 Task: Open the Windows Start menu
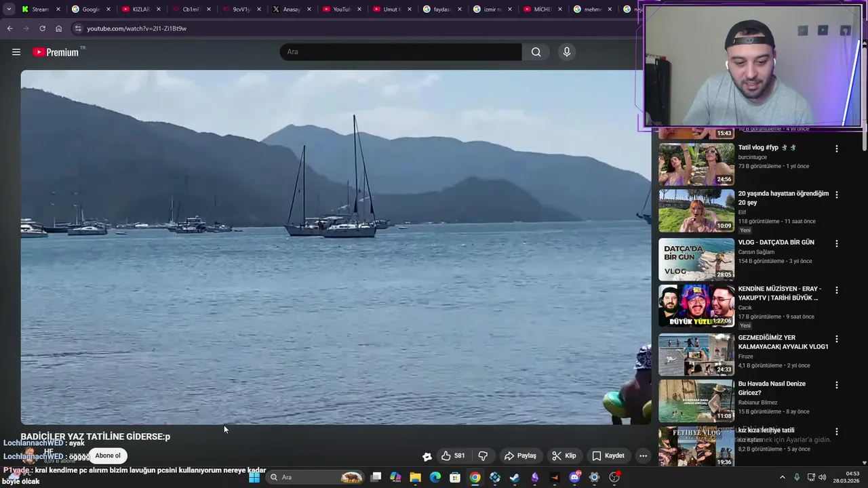click(x=254, y=477)
